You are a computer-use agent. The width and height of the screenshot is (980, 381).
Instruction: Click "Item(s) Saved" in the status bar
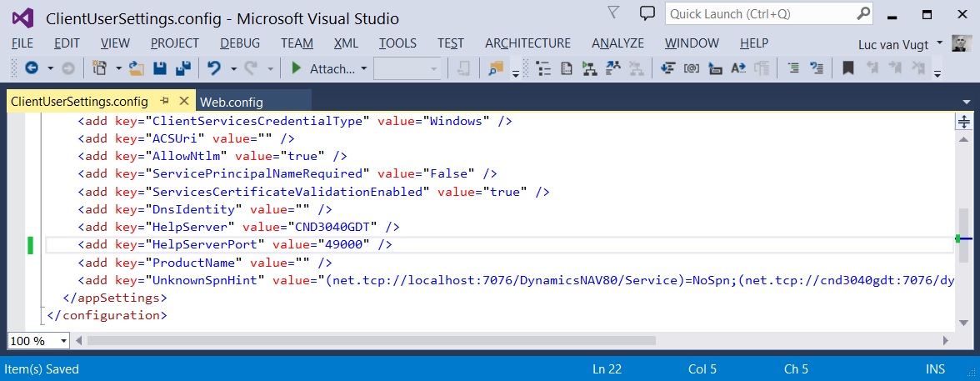[x=42, y=369]
